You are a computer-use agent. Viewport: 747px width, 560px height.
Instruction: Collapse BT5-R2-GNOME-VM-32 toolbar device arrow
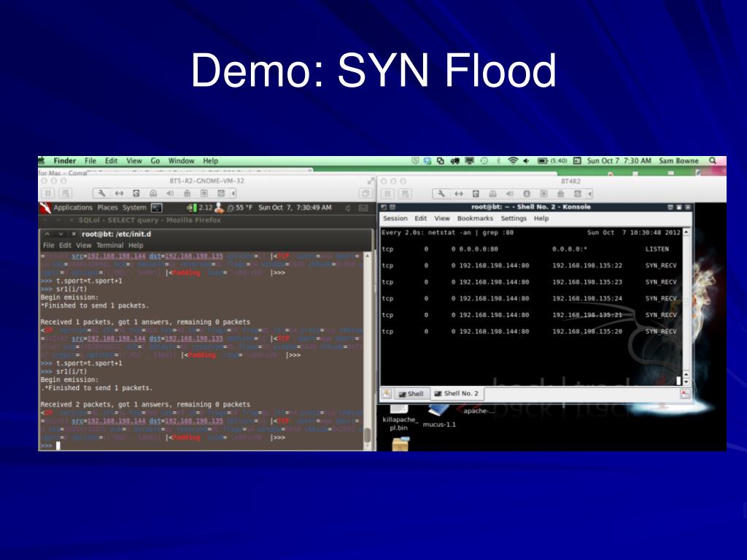pos(233,193)
